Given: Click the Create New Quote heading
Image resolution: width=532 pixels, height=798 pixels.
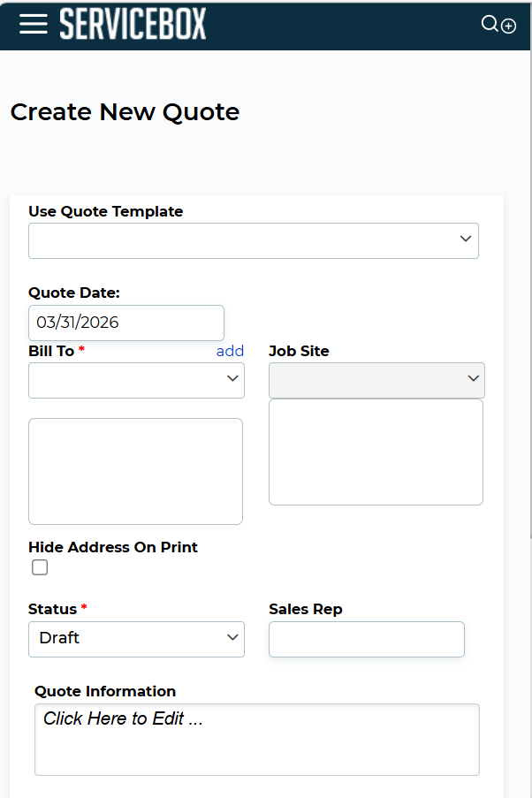Looking at the screenshot, I should tap(125, 112).
